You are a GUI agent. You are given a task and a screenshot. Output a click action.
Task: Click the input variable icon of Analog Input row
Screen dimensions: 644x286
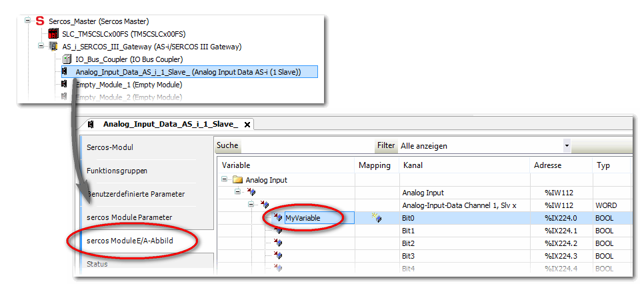point(251,192)
